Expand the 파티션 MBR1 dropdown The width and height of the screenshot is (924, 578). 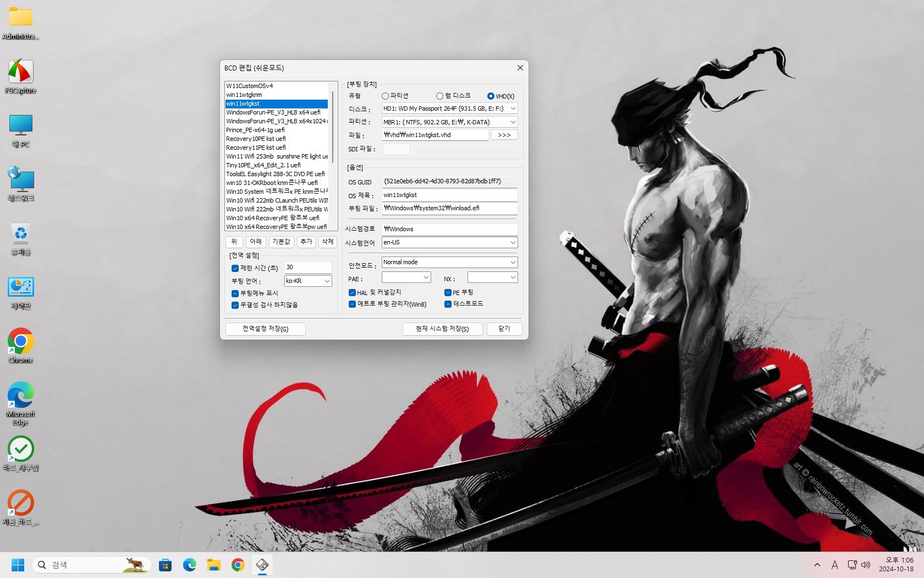(513, 122)
